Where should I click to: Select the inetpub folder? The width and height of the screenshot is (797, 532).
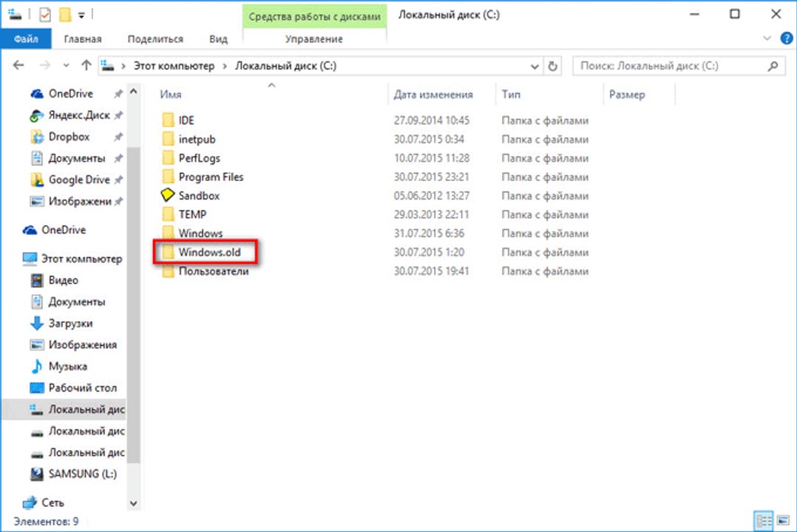pyautogui.click(x=197, y=139)
